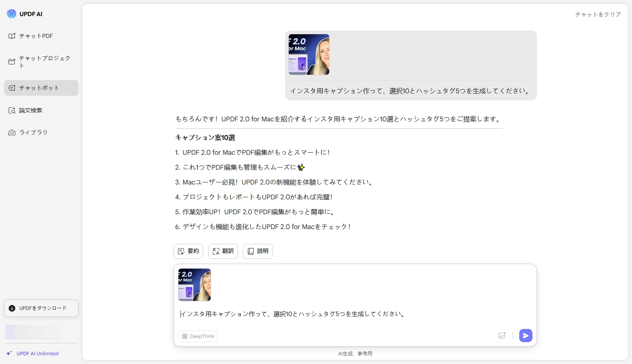The image size is (632, 364).
Task: Click the UPDFをダウンロード button
Action: (41, 308)
